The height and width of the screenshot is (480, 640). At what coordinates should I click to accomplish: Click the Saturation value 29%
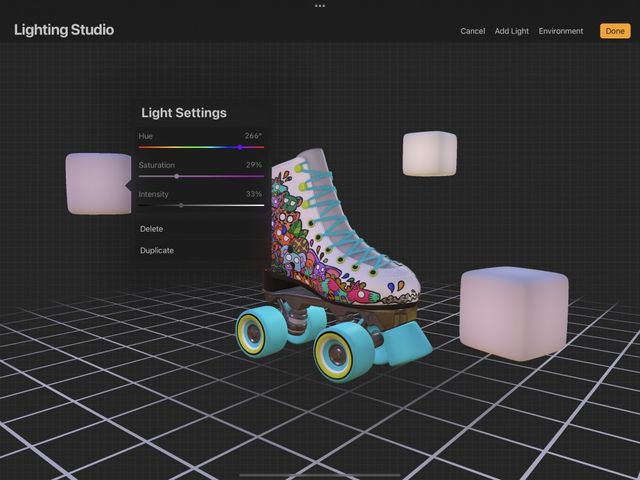[x=254, y=165]
